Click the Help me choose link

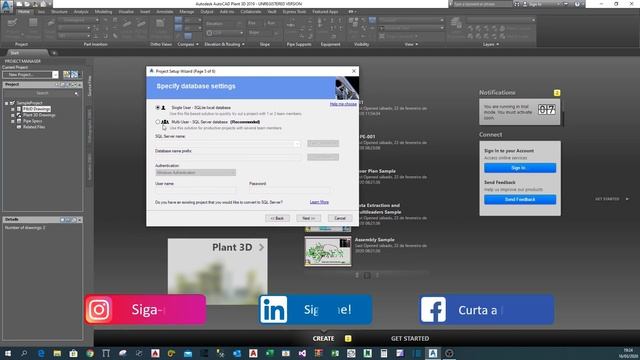point(343,104)
